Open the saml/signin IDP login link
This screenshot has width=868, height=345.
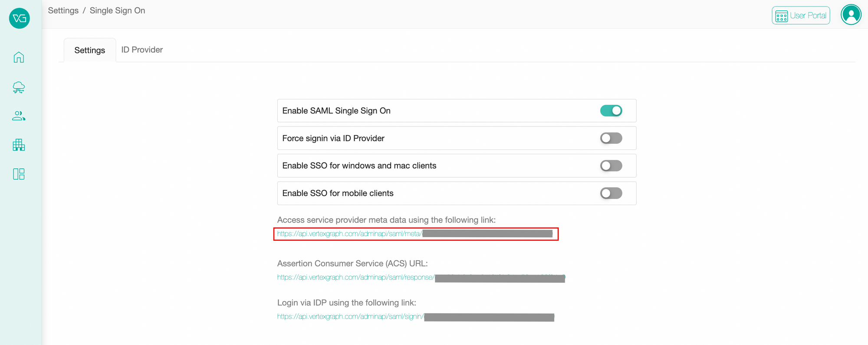[x=416, y=317]
